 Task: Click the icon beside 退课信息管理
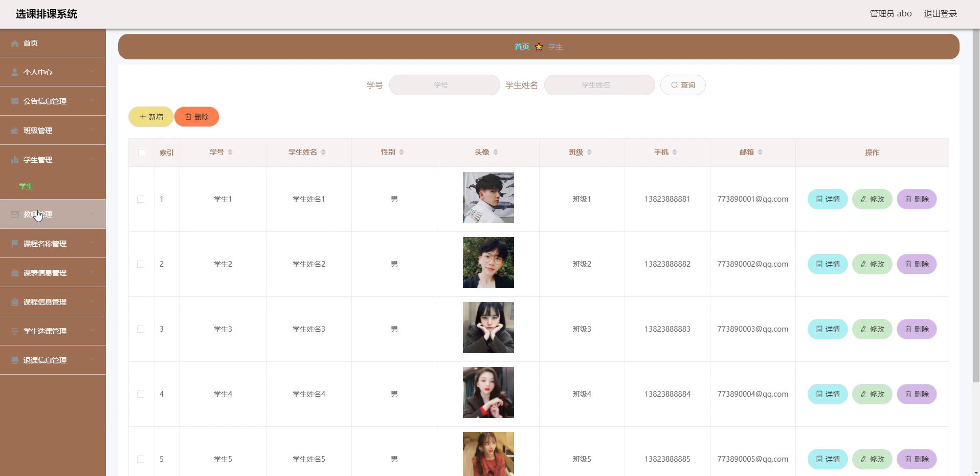[x=15, y=361]
